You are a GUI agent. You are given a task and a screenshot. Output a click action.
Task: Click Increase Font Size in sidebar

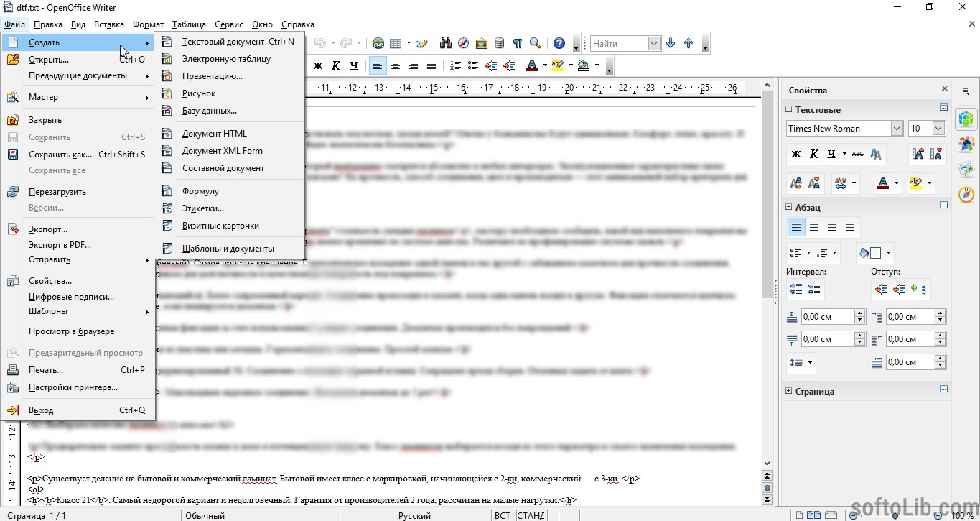(918, 154)
